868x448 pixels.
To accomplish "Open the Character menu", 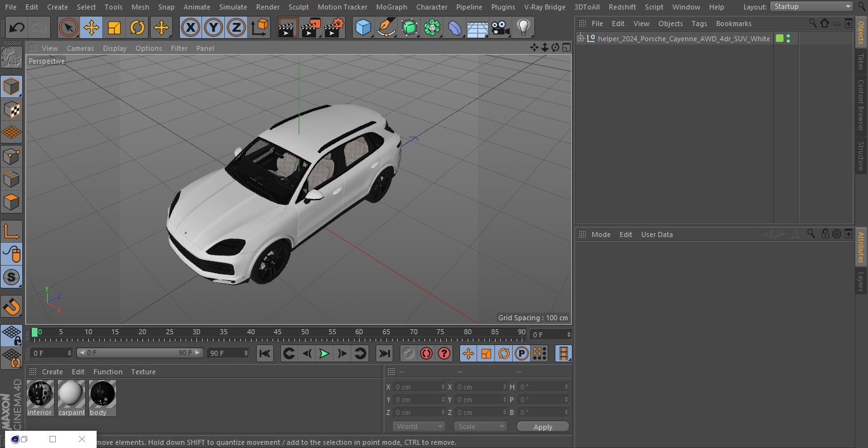I will tap(431, 7).
